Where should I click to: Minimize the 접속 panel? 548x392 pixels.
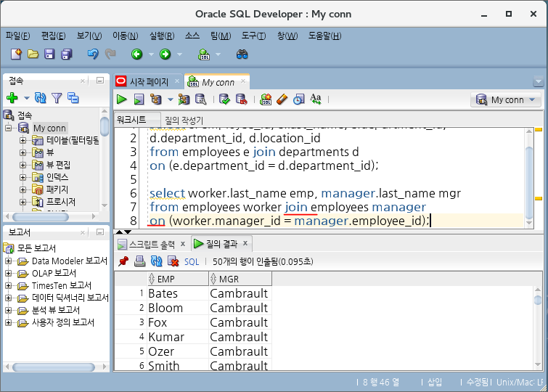(x=100, y=81)
